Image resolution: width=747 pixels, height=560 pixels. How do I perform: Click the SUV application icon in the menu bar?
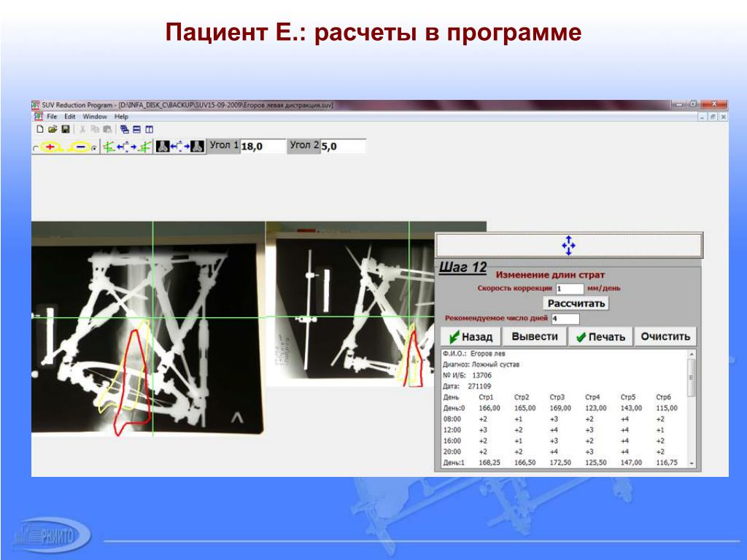click(x=38, y=116)
